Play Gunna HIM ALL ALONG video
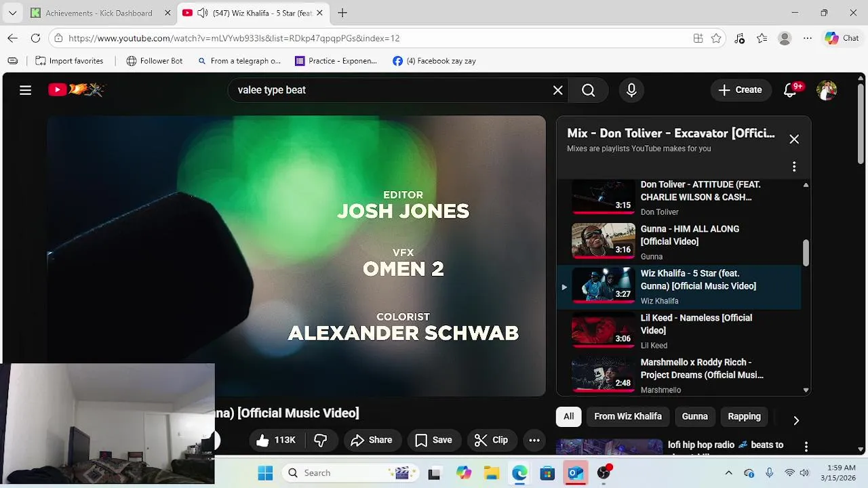Screen dimensions: 868x488 (x=678, y=241)
